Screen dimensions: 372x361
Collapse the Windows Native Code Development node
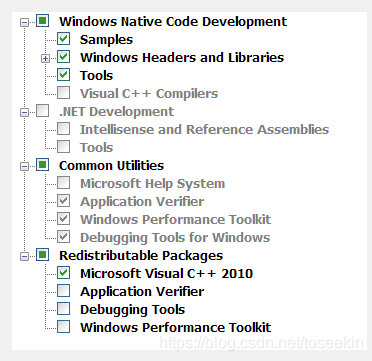(x=24, y=23)
